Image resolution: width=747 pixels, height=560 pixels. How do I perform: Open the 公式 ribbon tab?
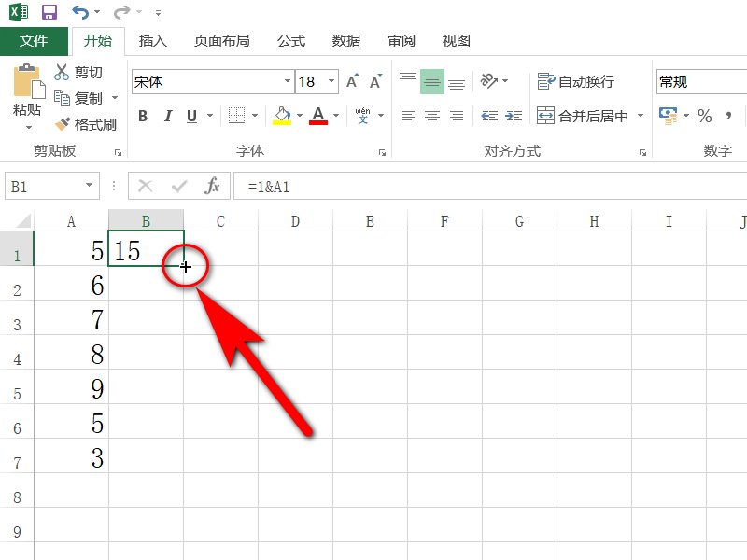click(290, 40)
